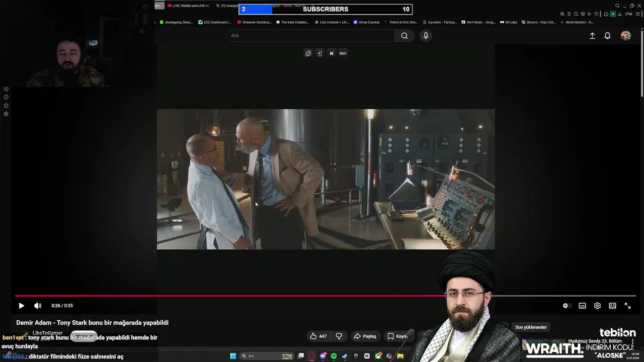644x362 pixels.
Task: Open the Windows Start menu
Action: (233, 356)
